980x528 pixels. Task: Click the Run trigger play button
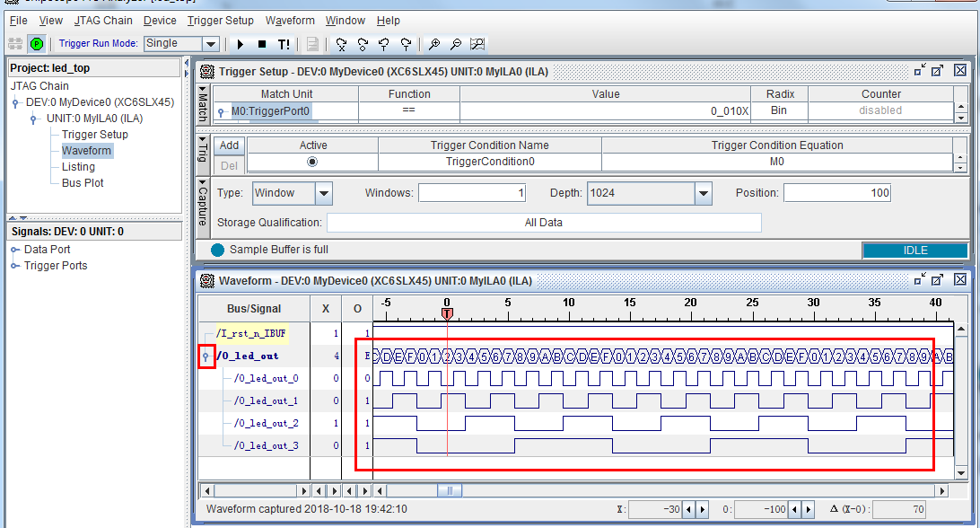point(241,44)
